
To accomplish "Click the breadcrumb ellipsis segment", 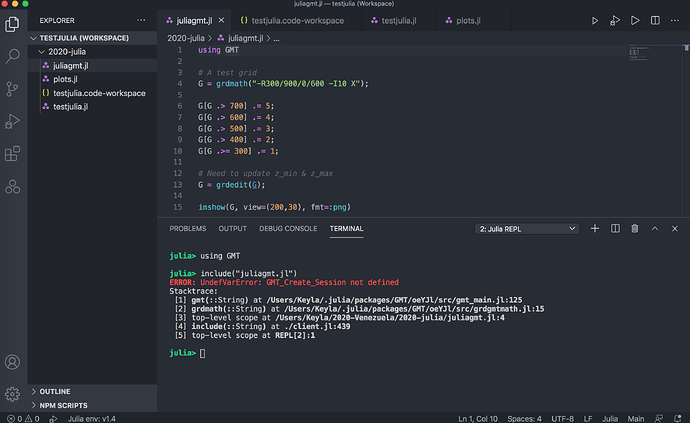I will pyautogui.click(x=276, y=38).
